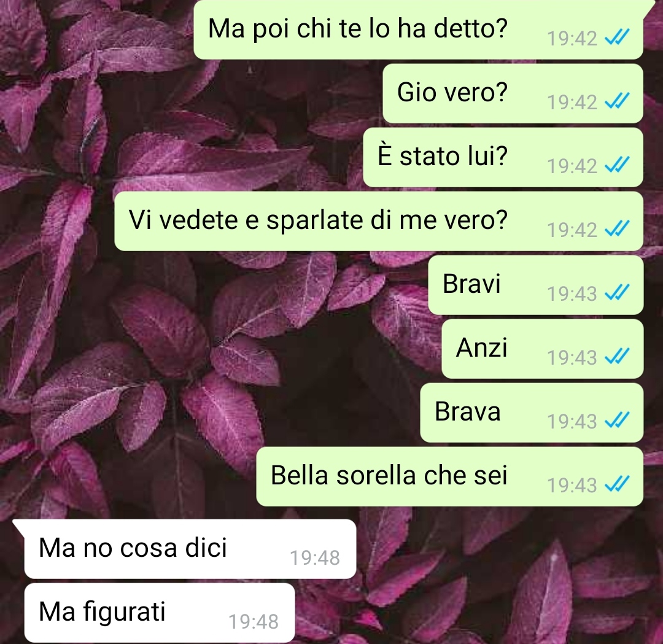Tap the "Bravi" message text
This screenshot has width=663, height=644.
471,284
